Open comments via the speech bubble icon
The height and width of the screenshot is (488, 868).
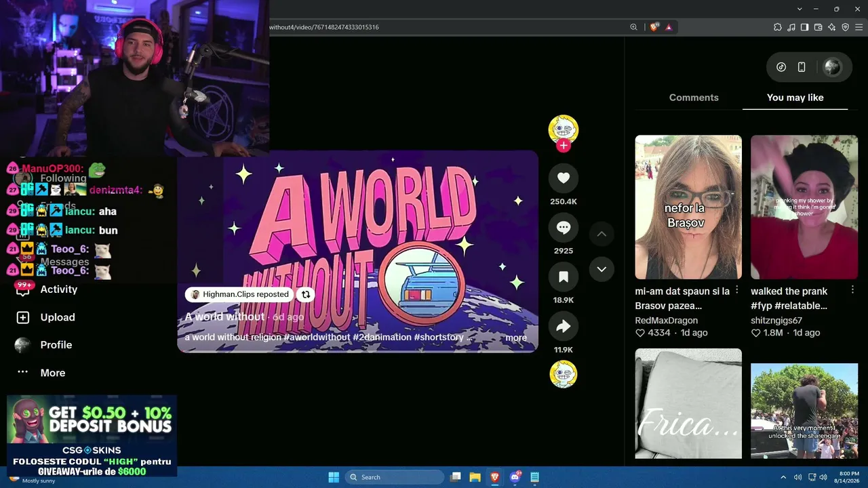tap(564, 228)
